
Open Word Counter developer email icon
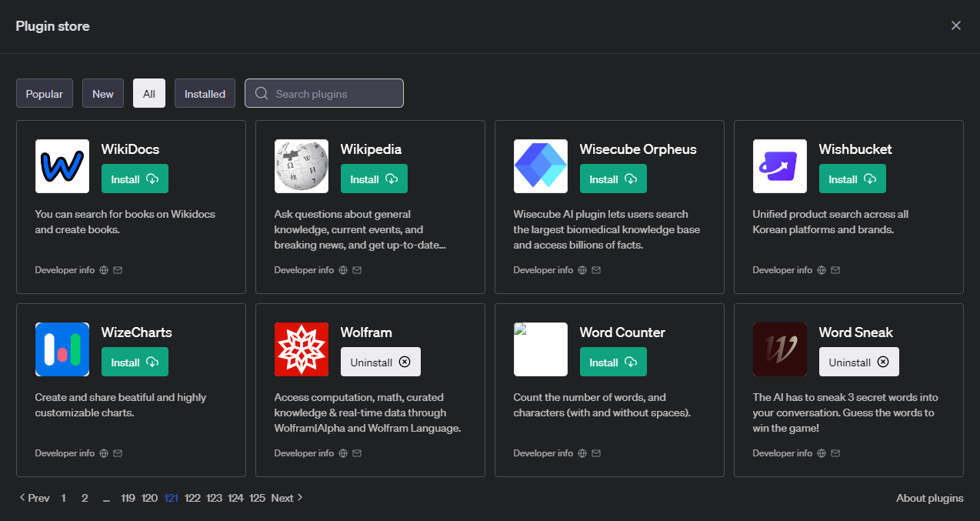[x=596, y=453]
